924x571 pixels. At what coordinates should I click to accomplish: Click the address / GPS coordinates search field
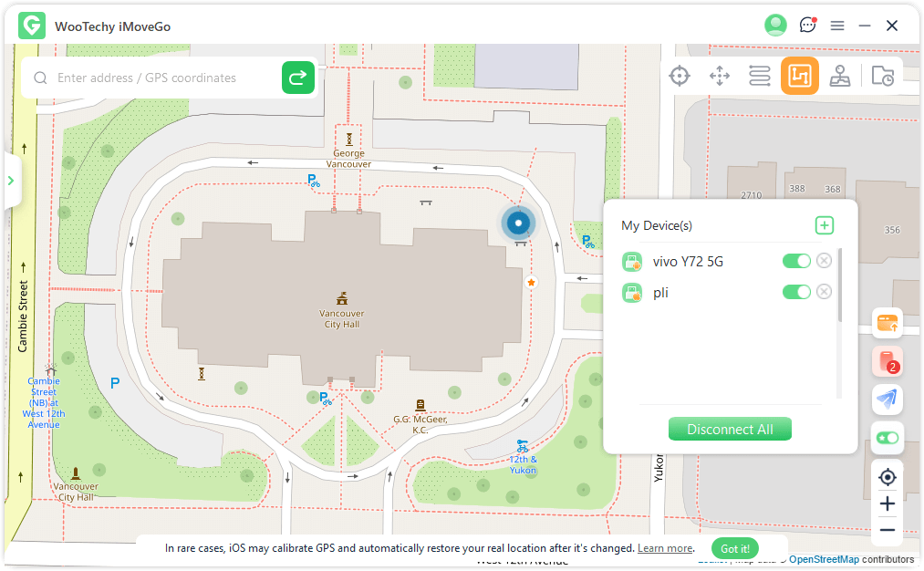tap(164, 78)
